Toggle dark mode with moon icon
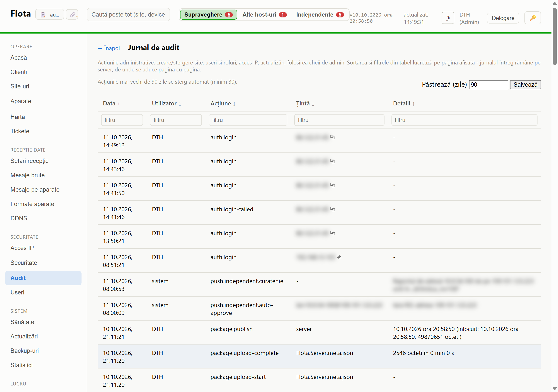The height and width of the screenshot is (392, 558). click(x=448, y=18)
